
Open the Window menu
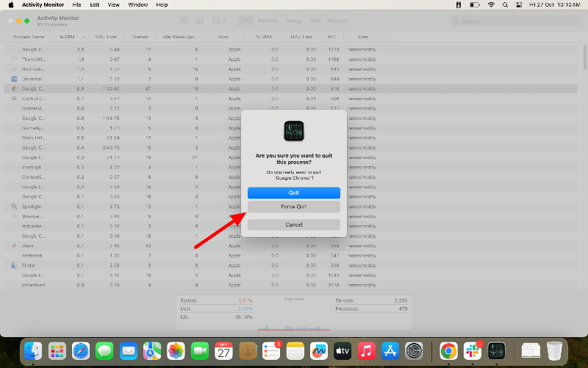138,5
